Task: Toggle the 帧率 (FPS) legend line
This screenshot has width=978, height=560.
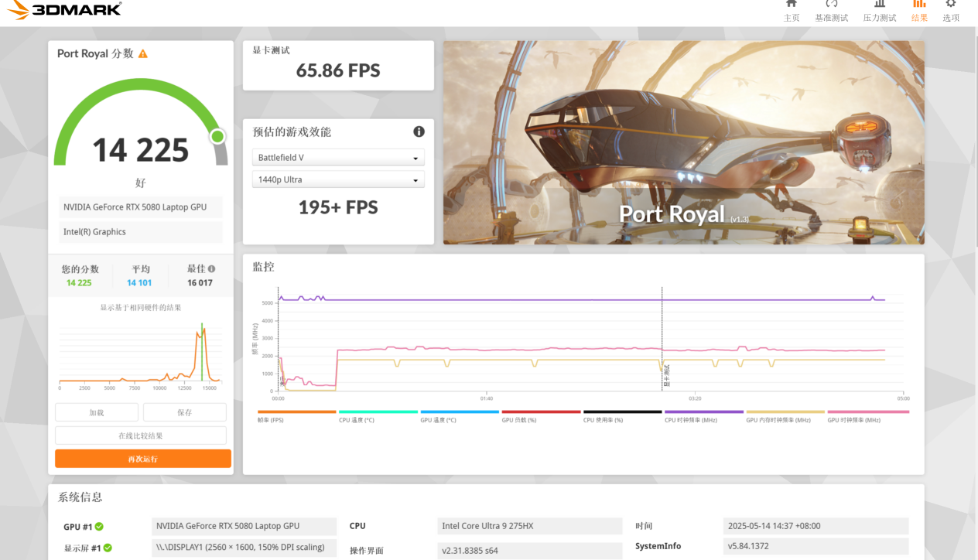Action: pyautogui.click(x=298, y=415)
